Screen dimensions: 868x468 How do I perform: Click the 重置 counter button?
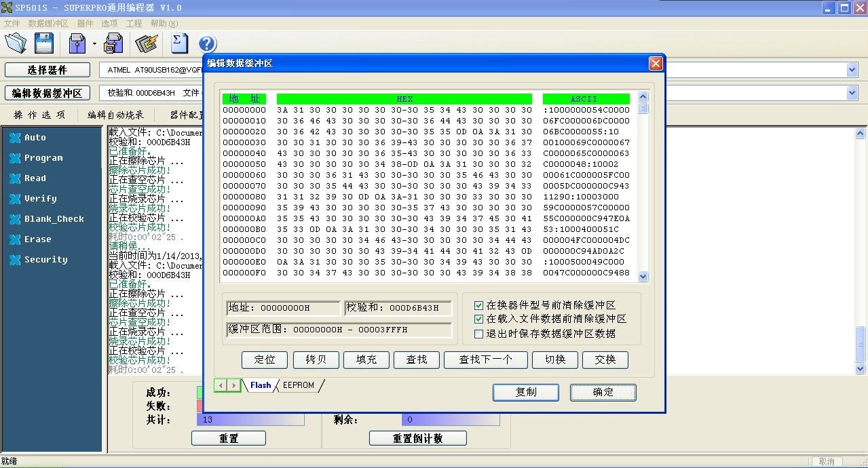click(x=229, y=438)
